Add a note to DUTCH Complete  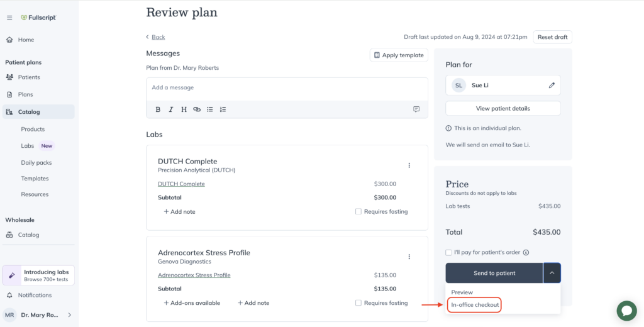pos(179,211)
